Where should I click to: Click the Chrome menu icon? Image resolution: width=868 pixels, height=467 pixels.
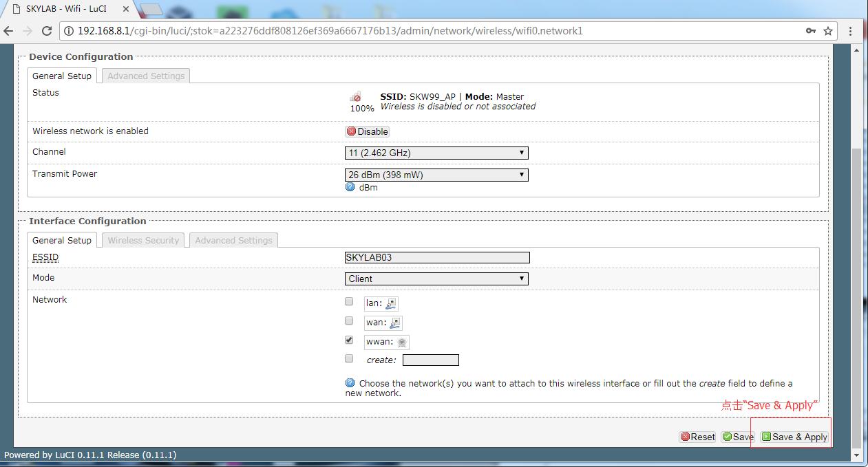pyautogui.click(x=851, y=31)
